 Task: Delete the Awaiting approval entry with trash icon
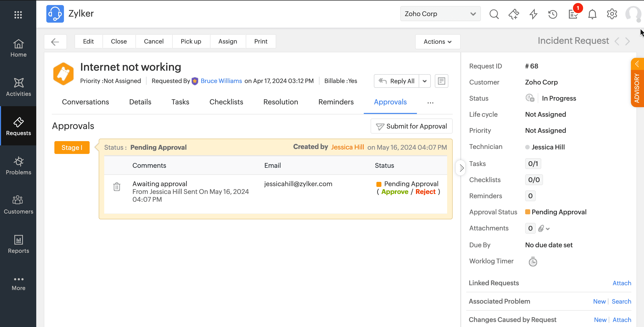(x=117, y=187)
